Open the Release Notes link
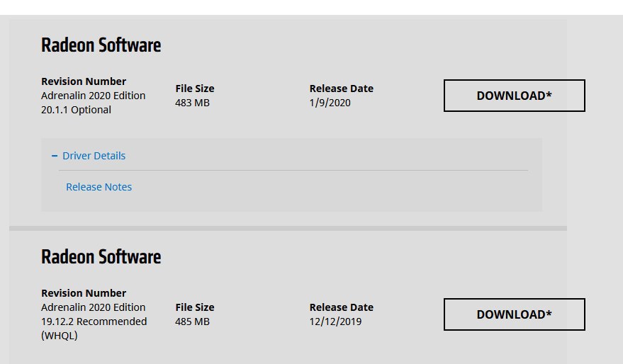 tap(99, 187)
